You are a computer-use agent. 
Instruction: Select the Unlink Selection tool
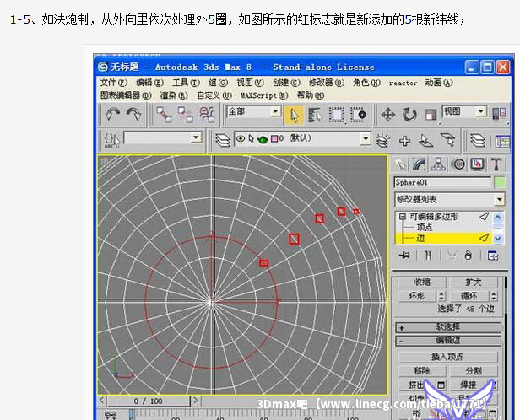point(185,115)
